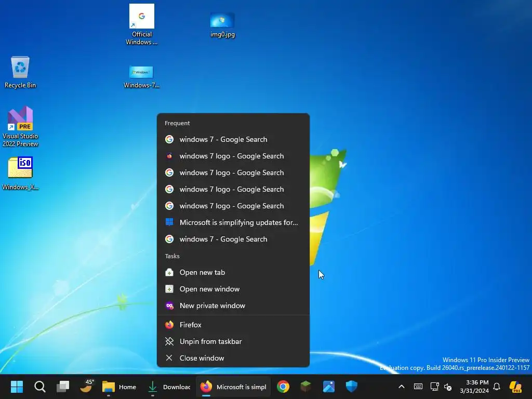Screen dimensions: 532x399
Task: Show hidden system tray icons chevron
Action: tap(402, 387)
